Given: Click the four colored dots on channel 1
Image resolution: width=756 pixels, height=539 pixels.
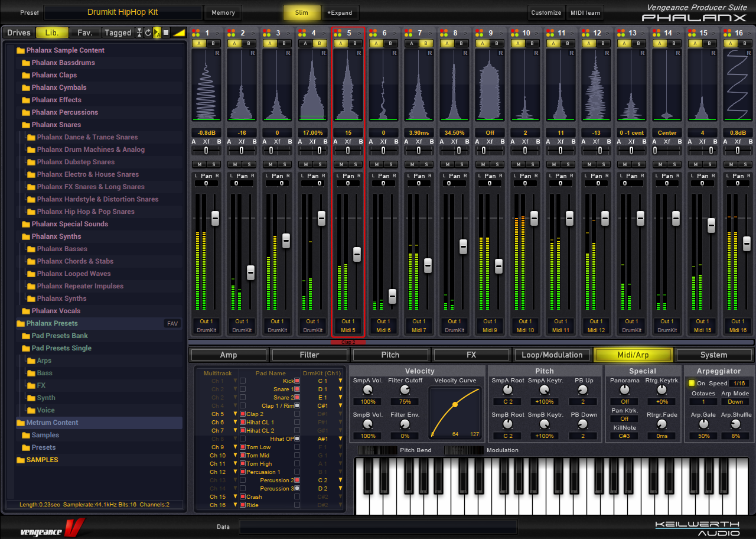Looking at the screenshot, I should [x=196, y=33].
